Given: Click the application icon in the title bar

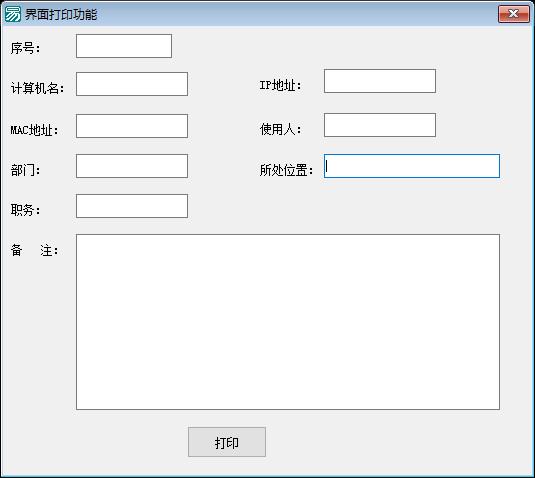Looking at the screenshot, I should point(13,14).
